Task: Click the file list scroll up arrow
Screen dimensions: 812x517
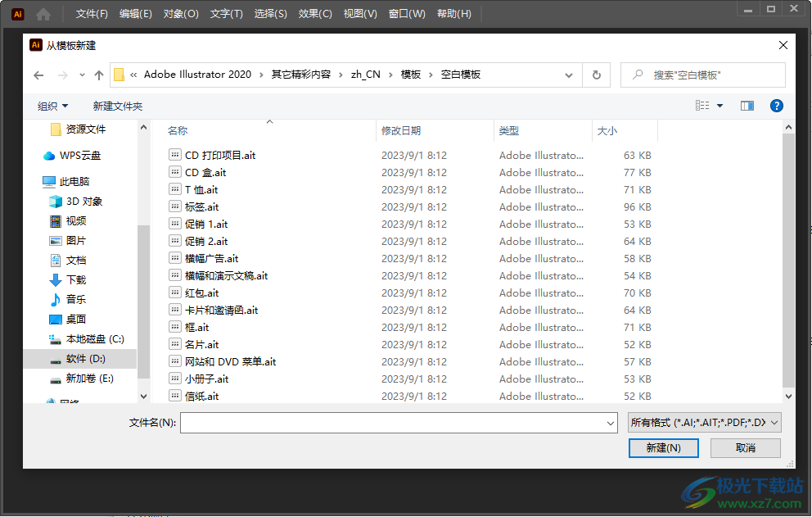Action: 788,127
